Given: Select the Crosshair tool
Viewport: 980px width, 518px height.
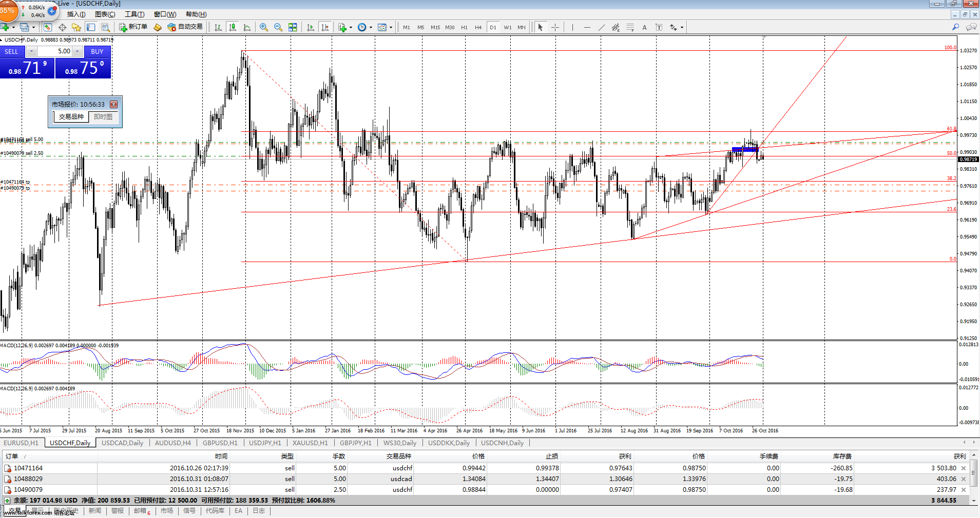Looking at the screenshot, I should [555, 27].
